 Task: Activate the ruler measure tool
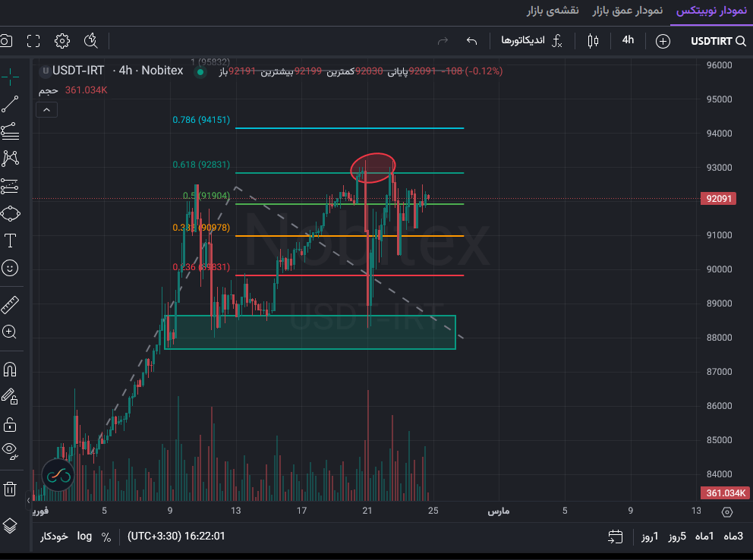[x=10, y=305]
